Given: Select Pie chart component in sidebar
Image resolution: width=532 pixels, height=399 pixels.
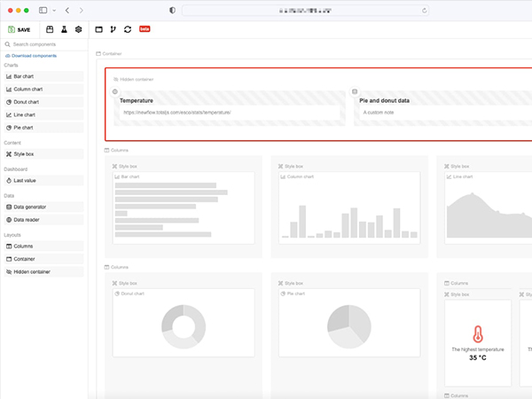Looking at the screenshot, I should [43, 128].
